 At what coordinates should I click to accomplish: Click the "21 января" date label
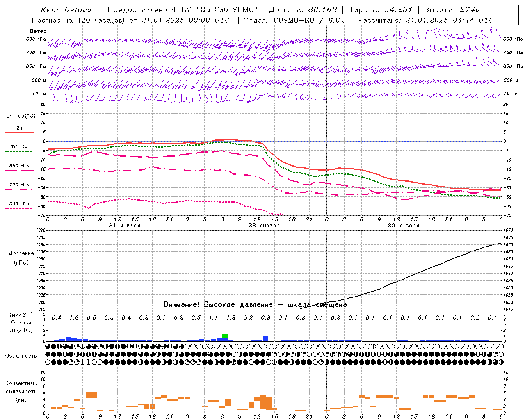coord(125,226)
